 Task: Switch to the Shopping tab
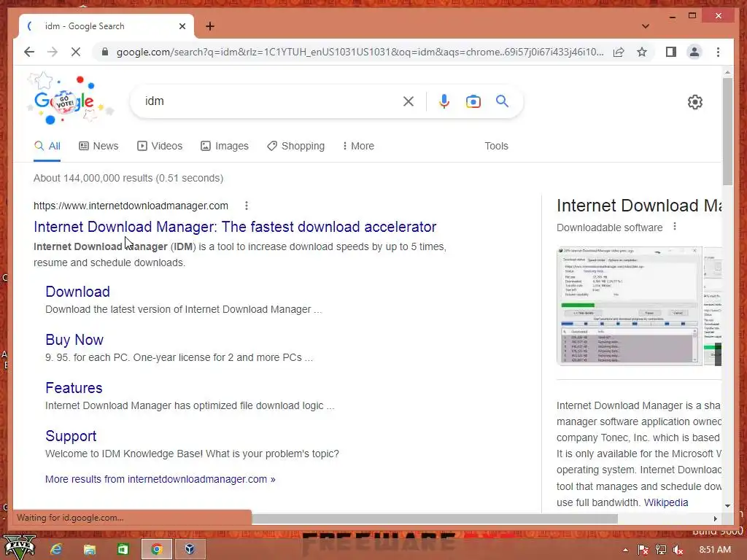296,146
